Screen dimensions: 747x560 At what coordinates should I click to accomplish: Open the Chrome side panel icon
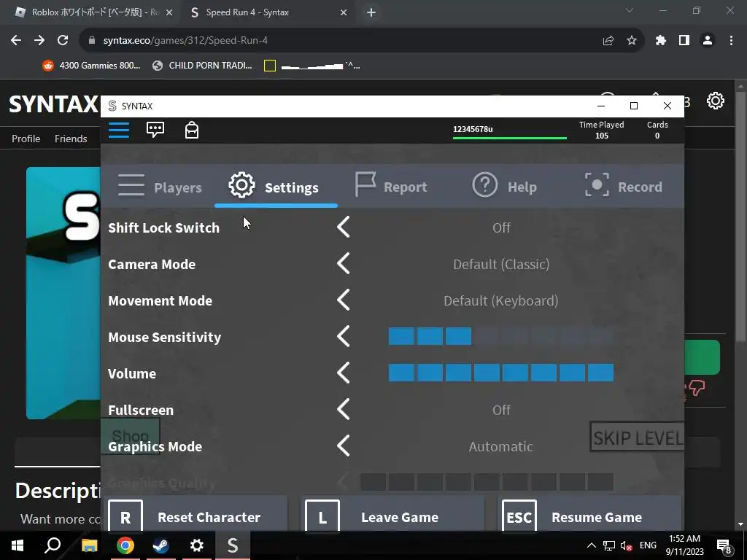point(684,41)
